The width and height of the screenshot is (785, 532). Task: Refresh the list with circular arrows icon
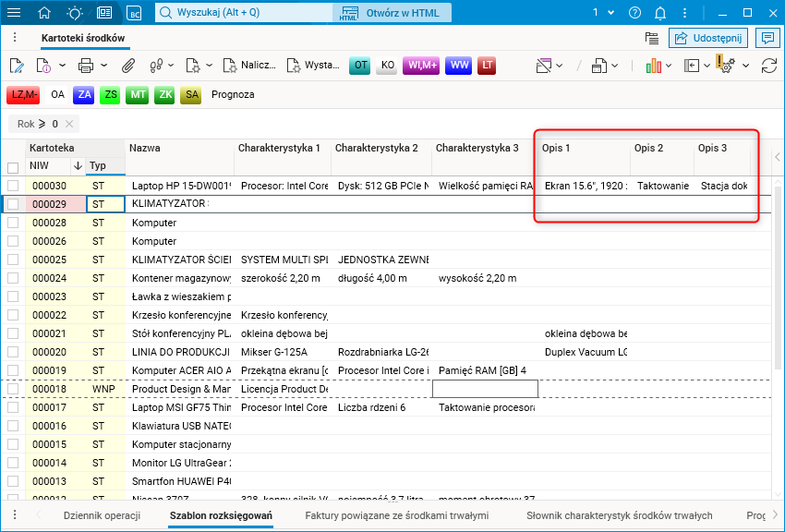click(769, 66)
